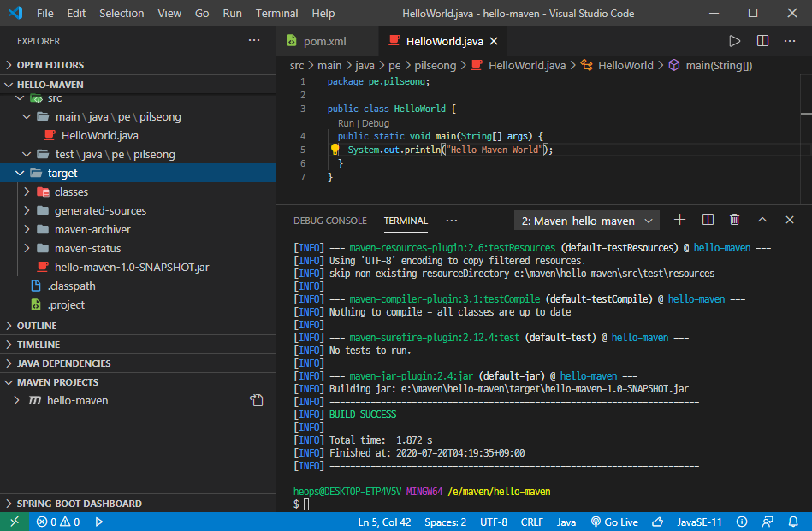Expand OPEN EDITORS section

(x=139, y=65)
